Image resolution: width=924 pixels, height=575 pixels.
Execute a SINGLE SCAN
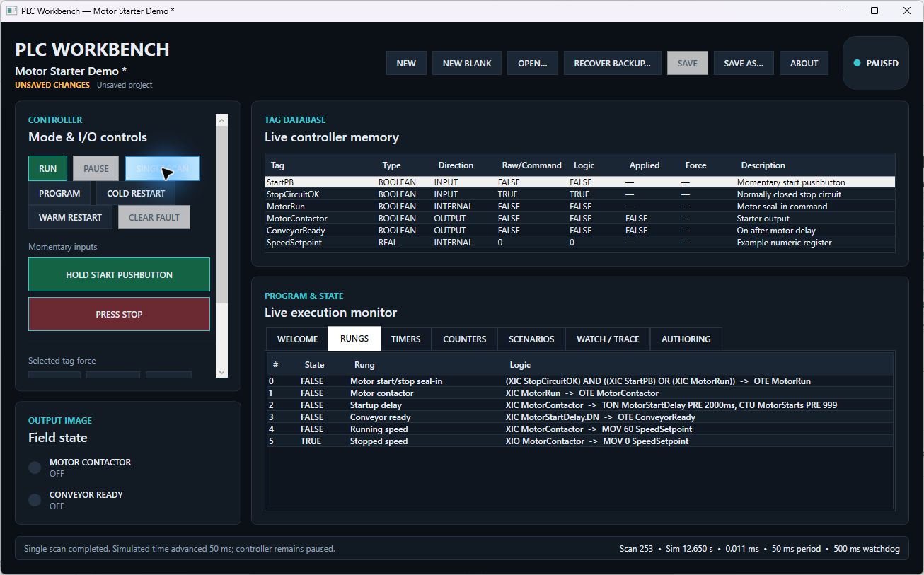[163, 168]
